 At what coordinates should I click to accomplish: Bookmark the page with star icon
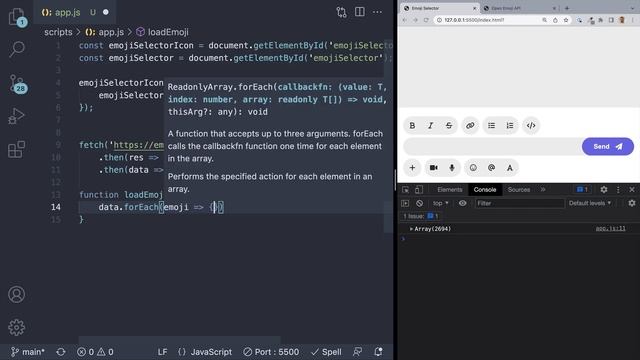coord(566,20)
